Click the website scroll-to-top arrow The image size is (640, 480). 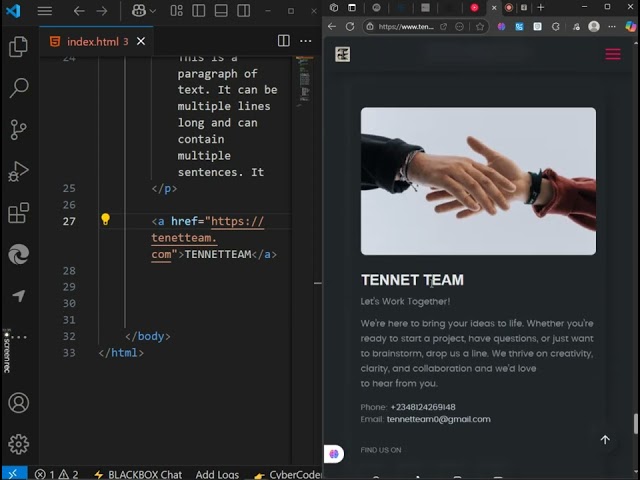point(605,440)
